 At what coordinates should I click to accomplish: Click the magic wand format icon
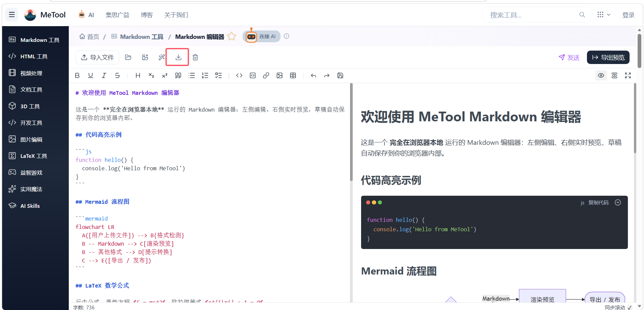coord(162,57)
